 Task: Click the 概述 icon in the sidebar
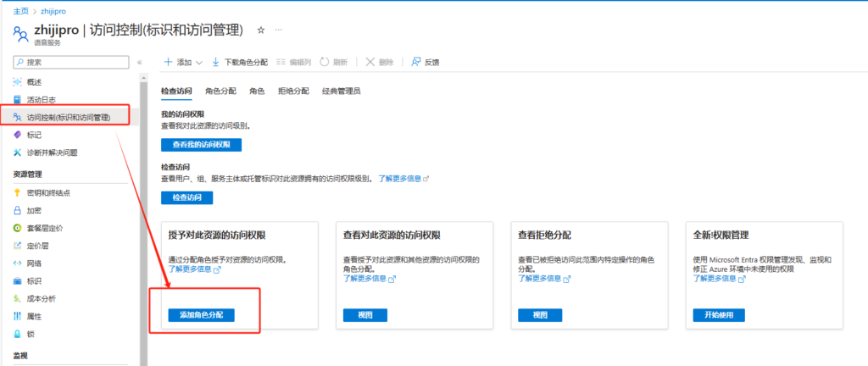tap(17, 82)
